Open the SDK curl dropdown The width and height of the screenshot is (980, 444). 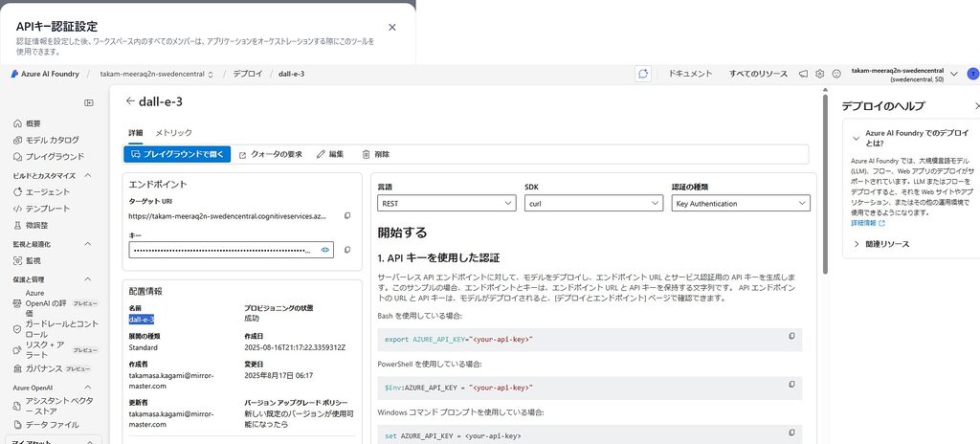click(x=593, y=203)
